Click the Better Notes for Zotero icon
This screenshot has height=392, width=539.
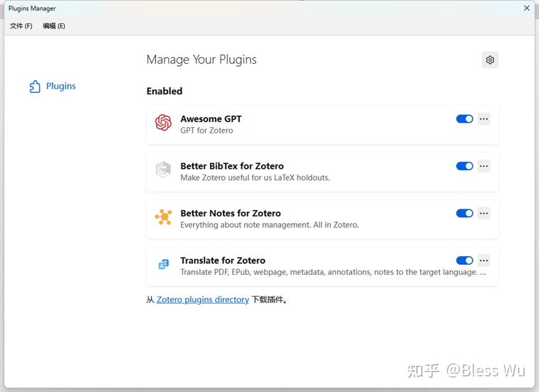click(x=163, y=217)
